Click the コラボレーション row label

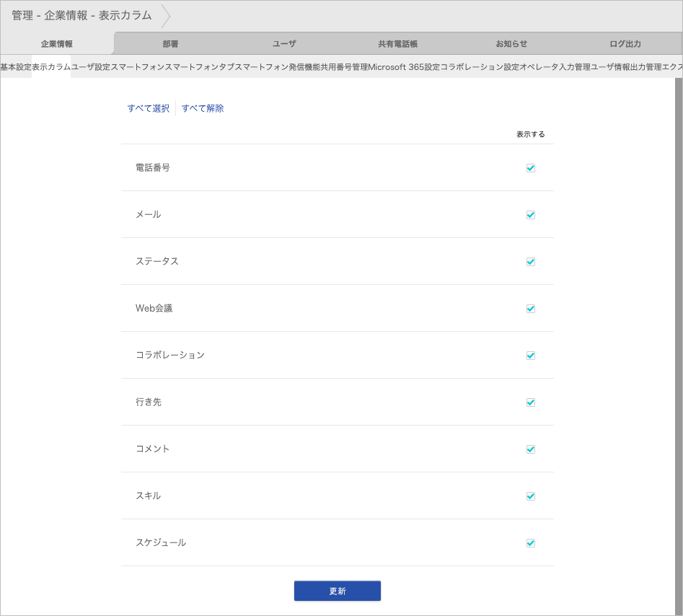(x=170, y=355)
